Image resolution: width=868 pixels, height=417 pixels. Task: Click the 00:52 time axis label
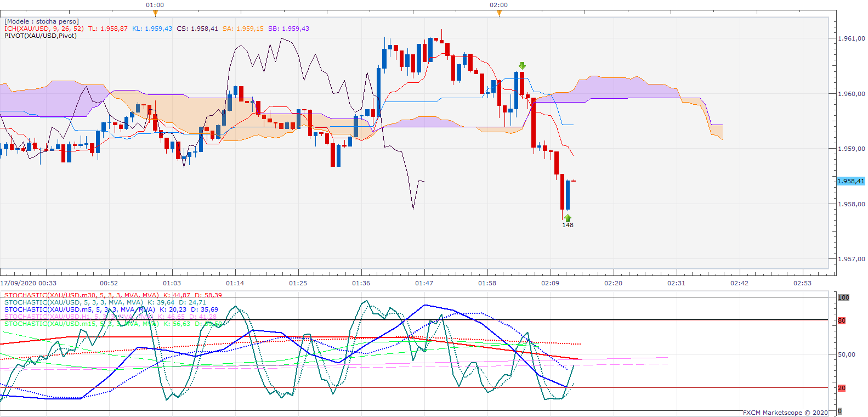109,283
